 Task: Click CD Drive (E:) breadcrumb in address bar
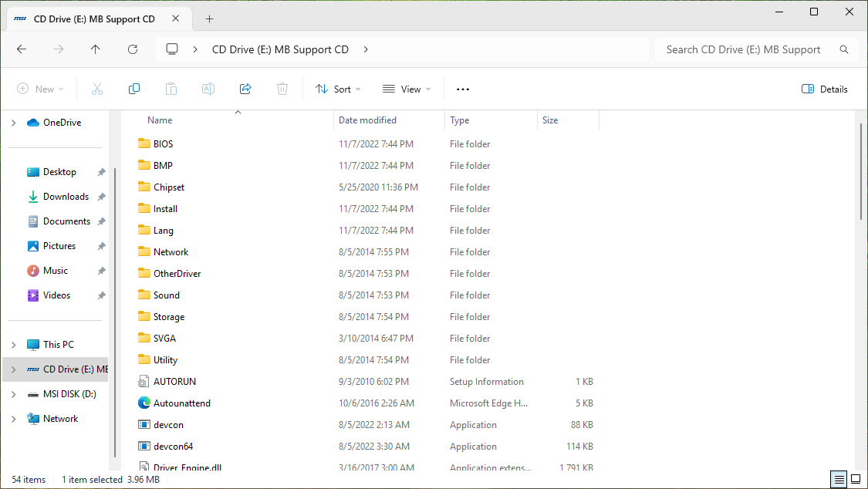pos(280,49)
